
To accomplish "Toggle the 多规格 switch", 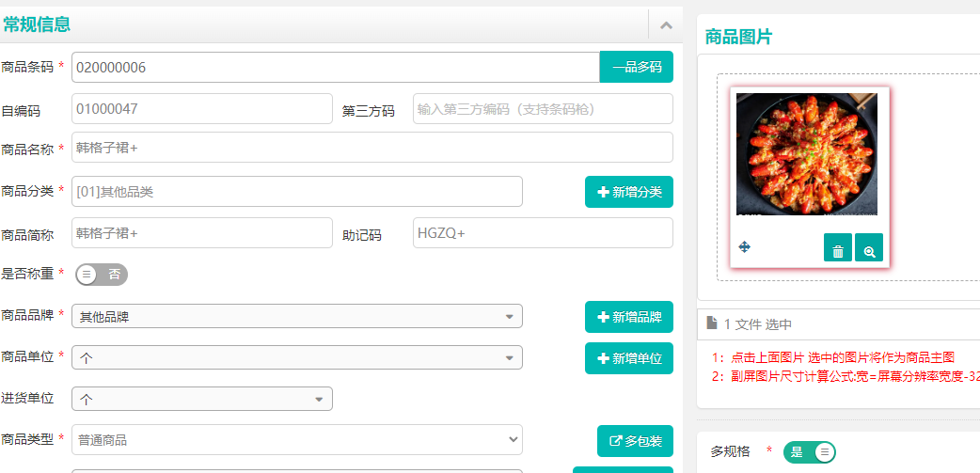I will pos(809,452).
